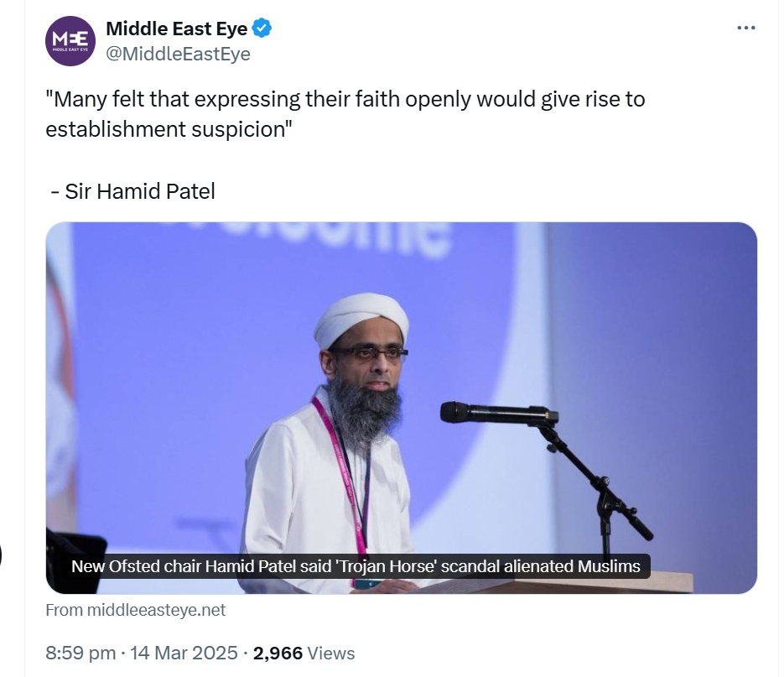
Task: Click the 14 Mar 2025 date
Action: 189,653
